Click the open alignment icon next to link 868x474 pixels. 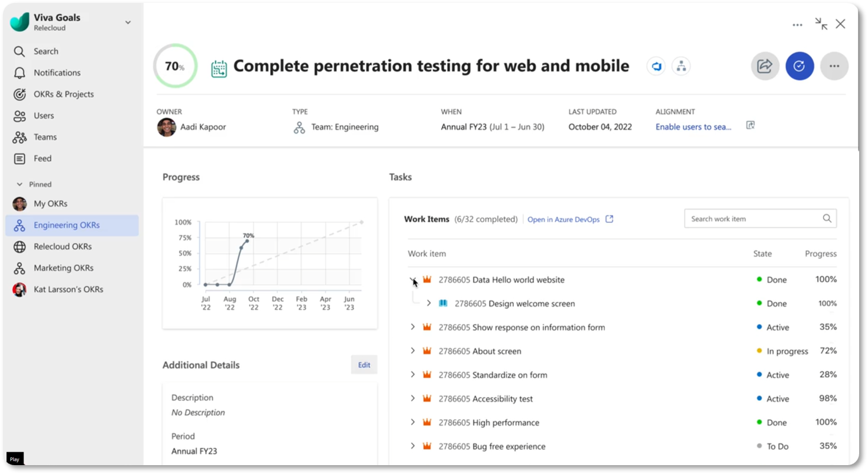(x=750, y=125)
